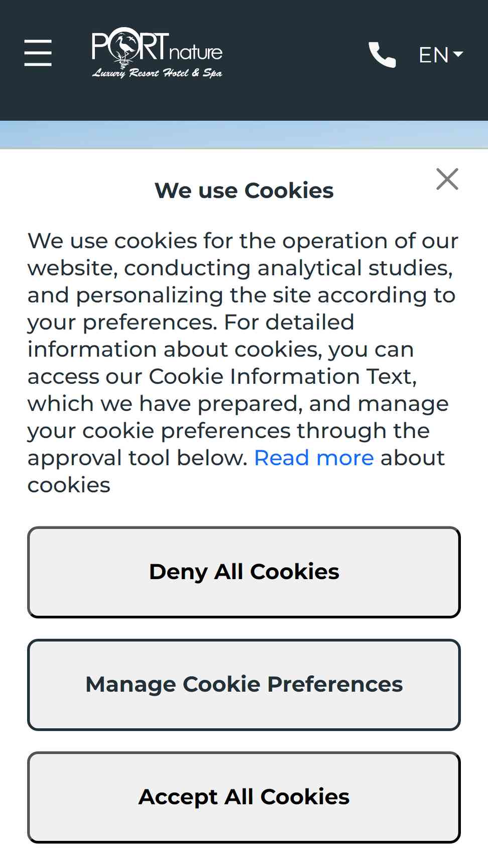Expand the EN language dropdown

[441, 54]
